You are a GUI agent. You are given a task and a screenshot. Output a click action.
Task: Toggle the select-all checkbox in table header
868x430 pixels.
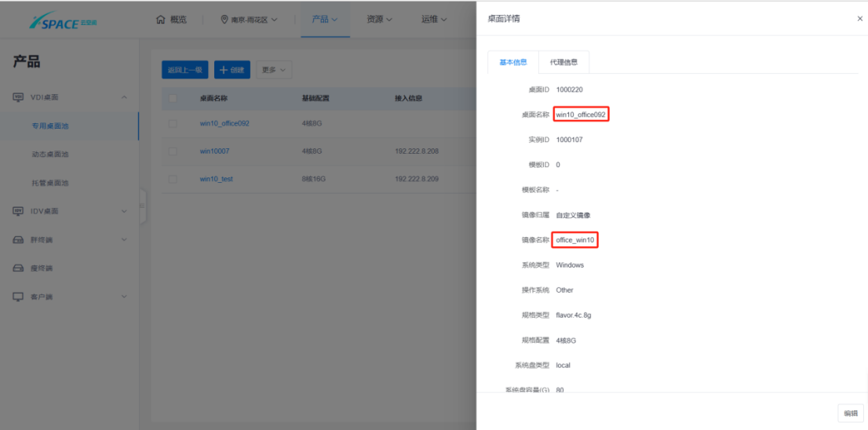pyautogui.click(x=173, y=98)
